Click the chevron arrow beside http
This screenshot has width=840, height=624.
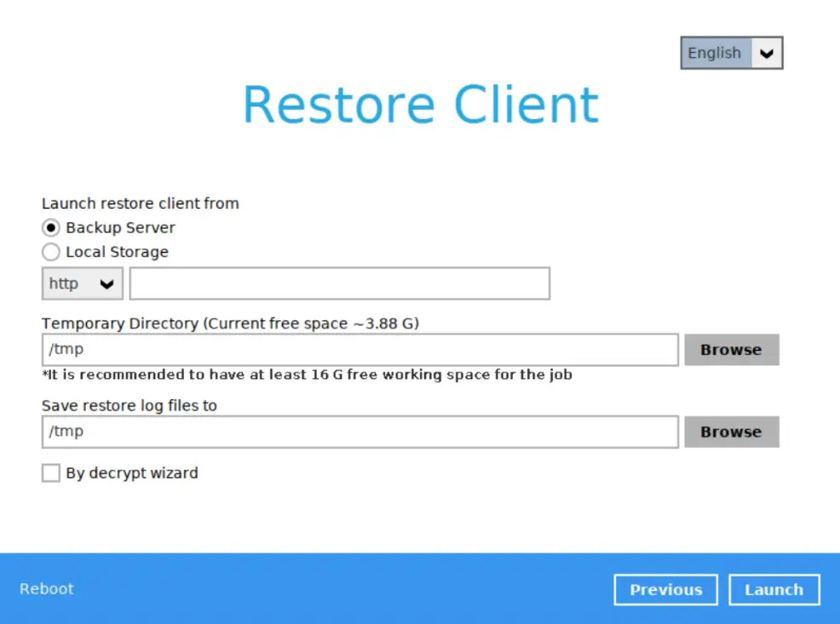click(107, 283)
